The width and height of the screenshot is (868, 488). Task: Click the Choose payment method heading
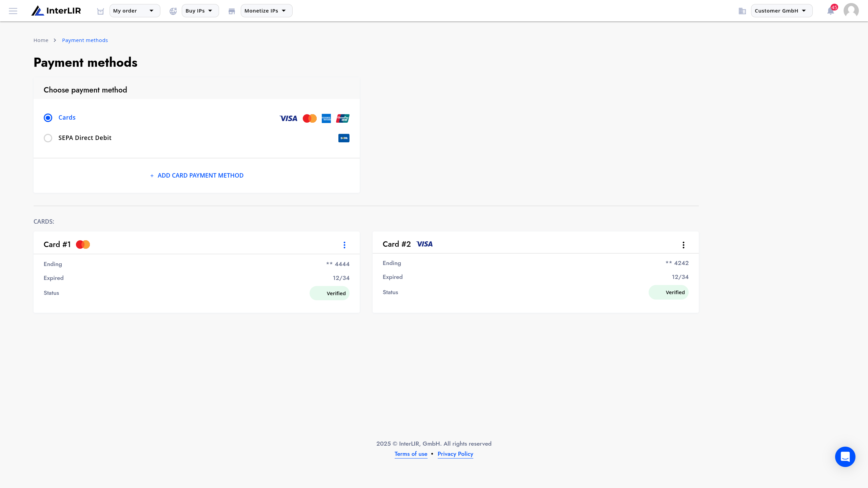point(85,90)
